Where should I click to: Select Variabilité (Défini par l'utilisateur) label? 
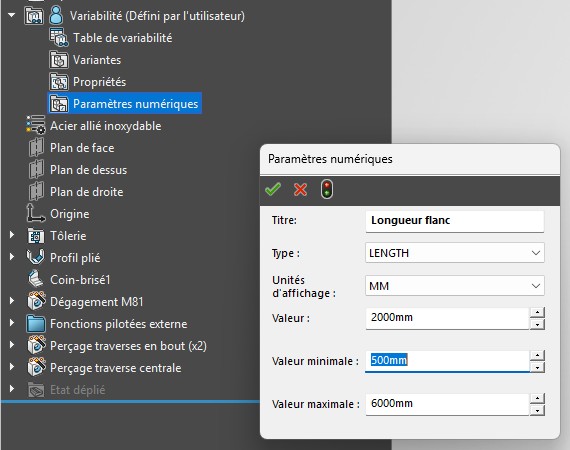pos(157,16)
